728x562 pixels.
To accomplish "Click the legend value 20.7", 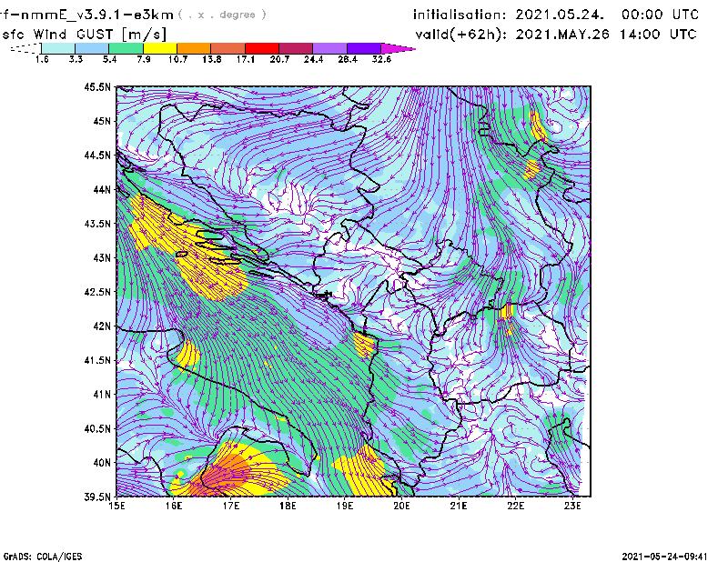I will click(x=279, y=59).
